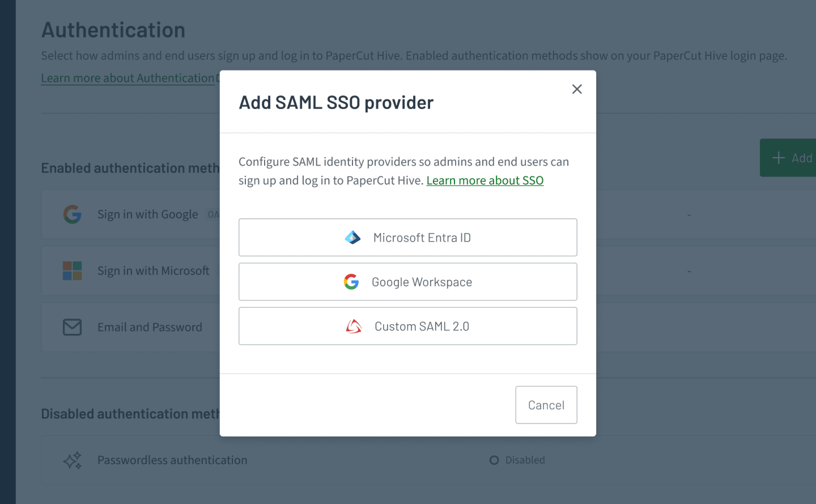Click the Sign in with Microsoft row
816x504 pixels.
click(153, 271)
